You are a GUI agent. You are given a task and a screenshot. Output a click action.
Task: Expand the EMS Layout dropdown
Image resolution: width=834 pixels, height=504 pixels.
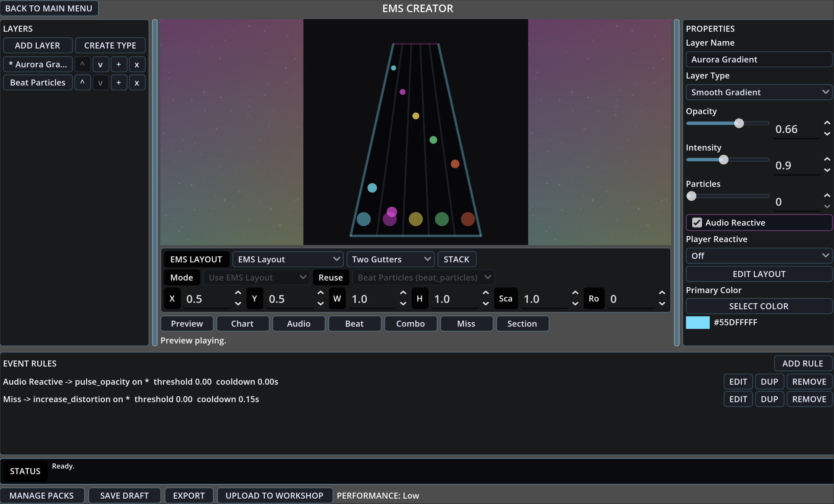[x=288, y=260]
